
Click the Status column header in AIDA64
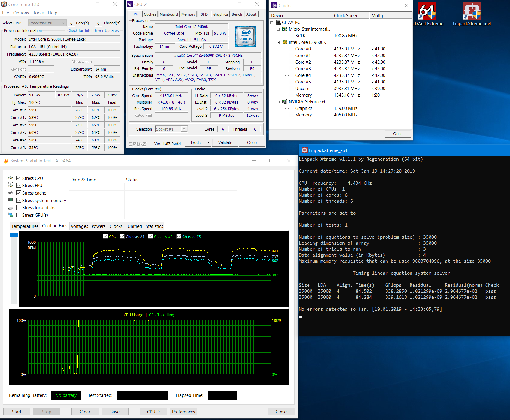click(x=177, y=180)
